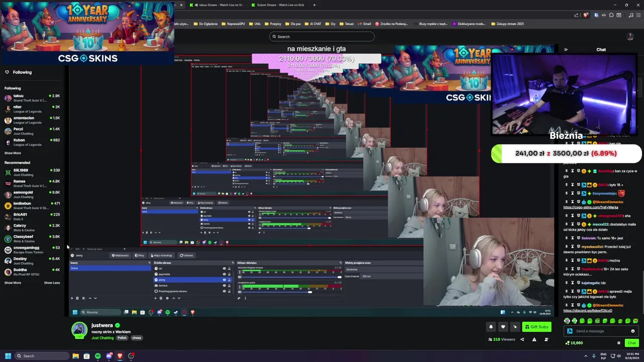Toggle visibility eye of 'kamera' source in OBS
644x362 pixels.
click(x=224, y=285)
